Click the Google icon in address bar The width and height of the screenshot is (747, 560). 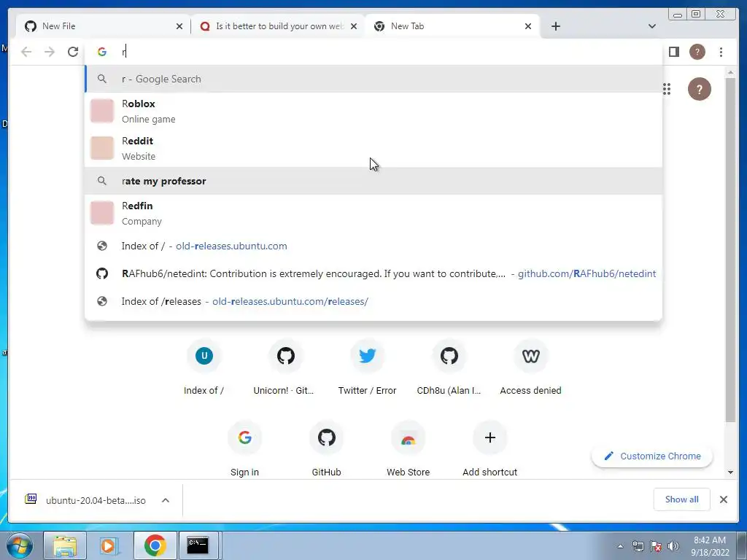click(x=102, y=52)
